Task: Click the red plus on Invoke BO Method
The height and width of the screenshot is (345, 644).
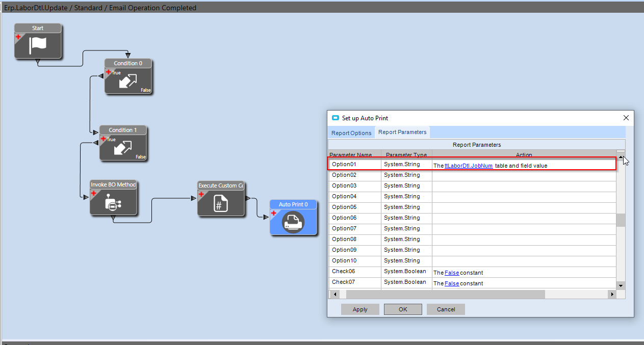Action: [x=94, y=194]
